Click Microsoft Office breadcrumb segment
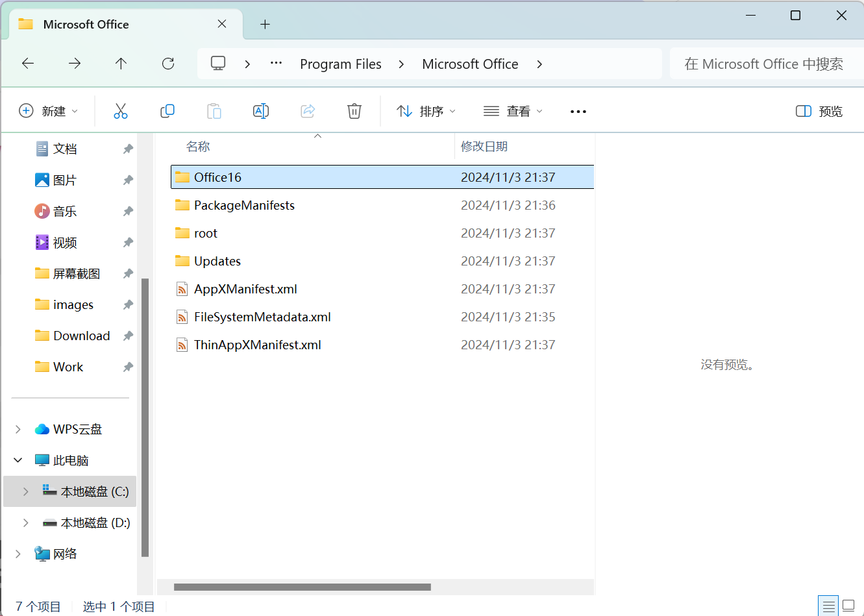 [470, 64]
